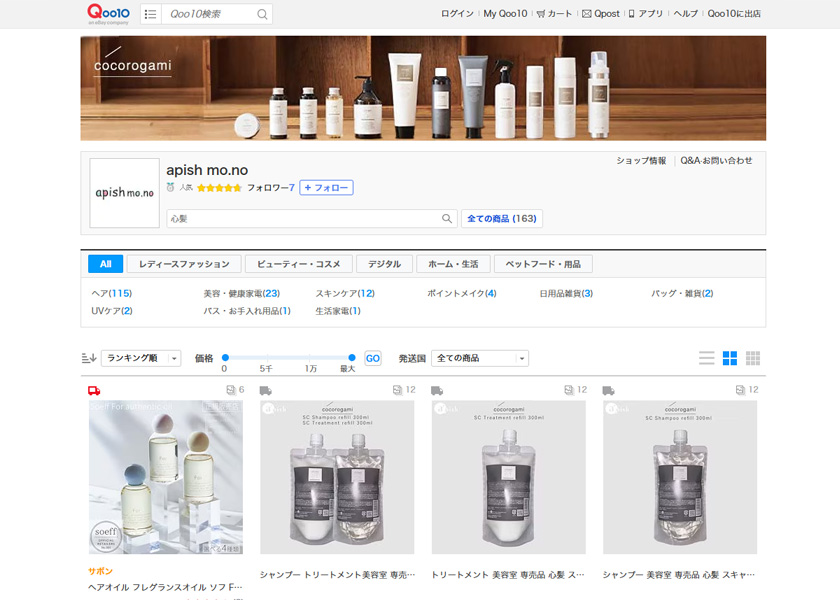Viewport: 840px width, 600px height.
Task: Click the minimum price slider handle
Action: click(x=226, y=357)
